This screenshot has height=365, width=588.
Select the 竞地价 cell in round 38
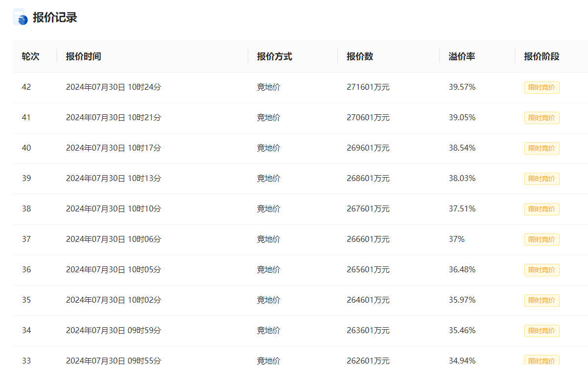pos(269,209)
